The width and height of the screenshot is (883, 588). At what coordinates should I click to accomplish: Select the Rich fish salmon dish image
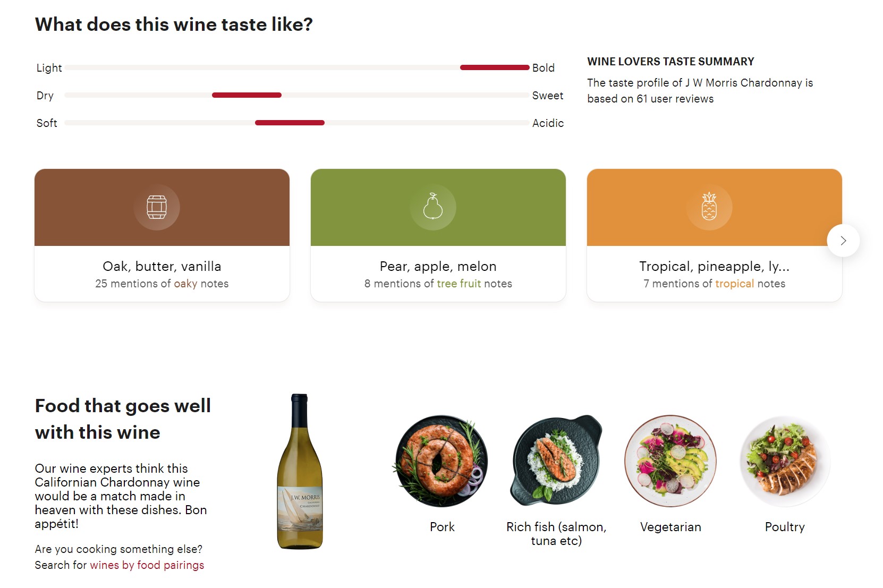(556, 461)
